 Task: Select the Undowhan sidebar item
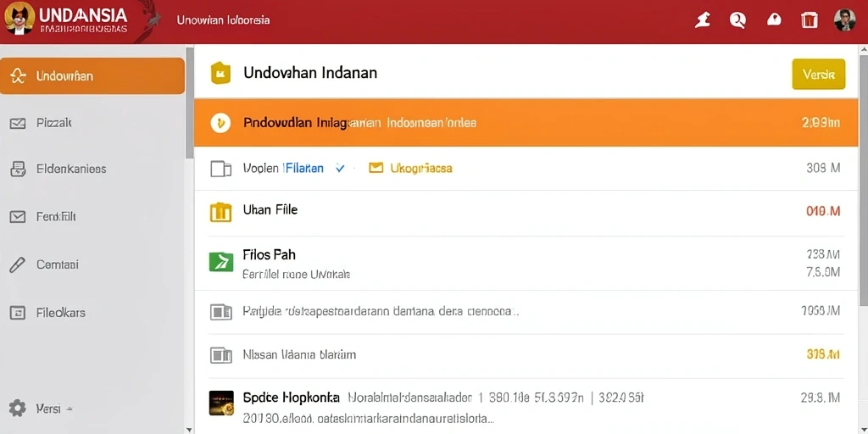pos(92,75)
